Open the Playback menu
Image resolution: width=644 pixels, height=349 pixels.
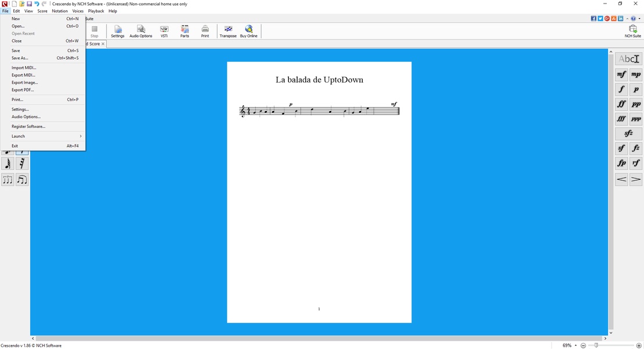click(x=96, y=11)
